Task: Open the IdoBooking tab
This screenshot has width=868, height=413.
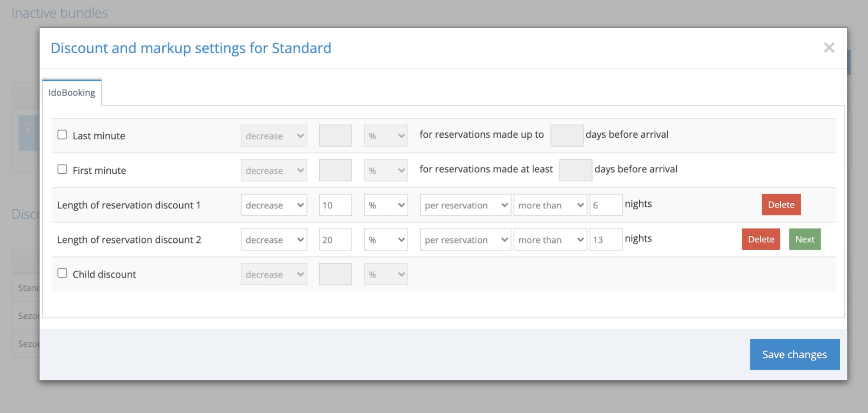Action: click(72, 93)
